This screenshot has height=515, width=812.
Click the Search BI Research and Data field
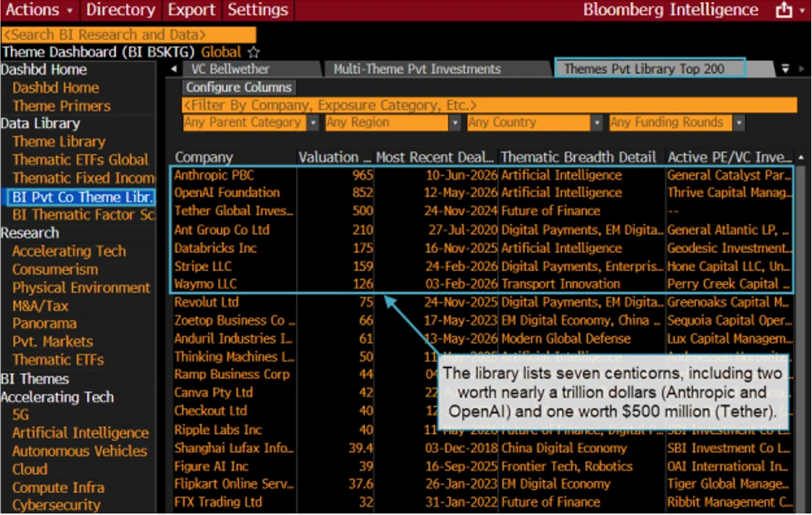coord(129,35)
